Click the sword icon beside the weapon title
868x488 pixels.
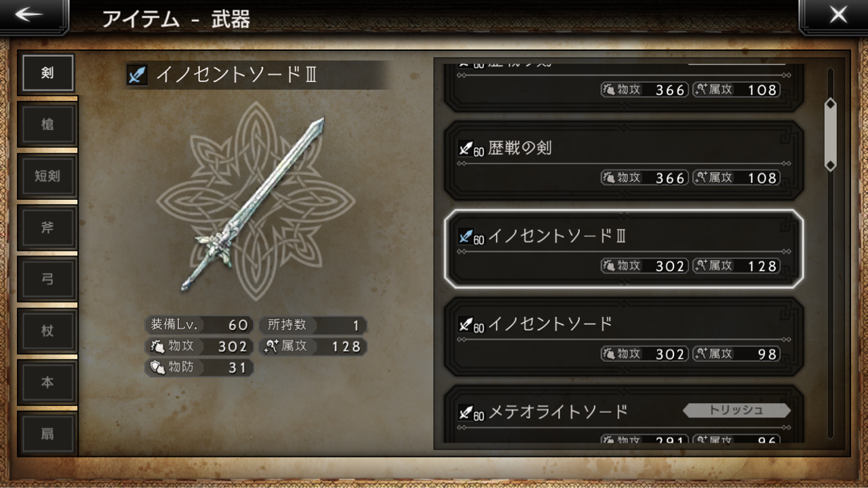click(137, 75)
